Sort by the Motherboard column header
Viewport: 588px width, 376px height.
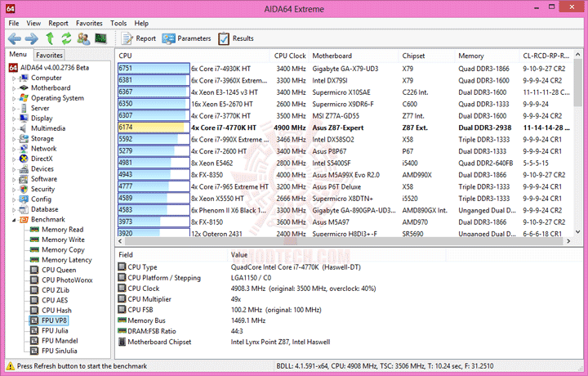pos(354,56)
